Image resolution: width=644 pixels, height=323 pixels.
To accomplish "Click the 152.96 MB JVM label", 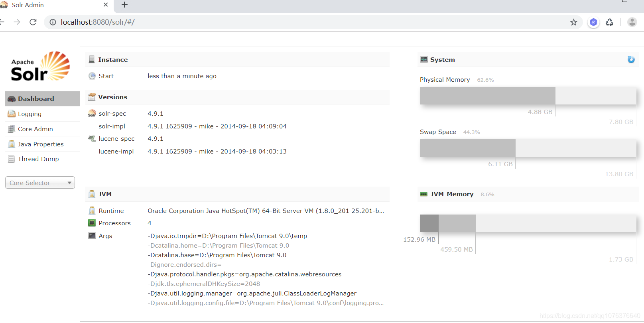I will 419,239.
